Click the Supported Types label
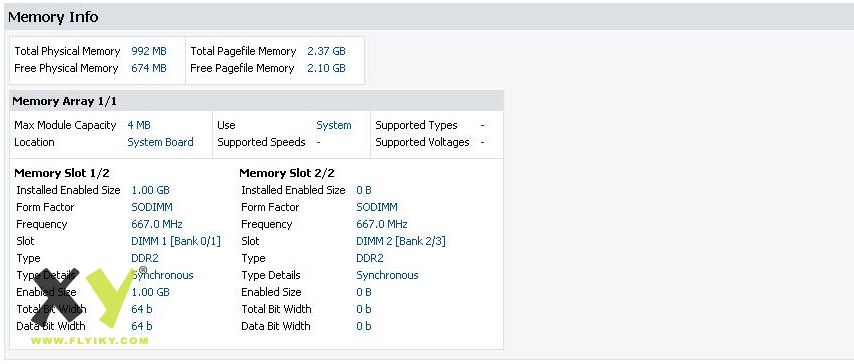 (416, 125)
